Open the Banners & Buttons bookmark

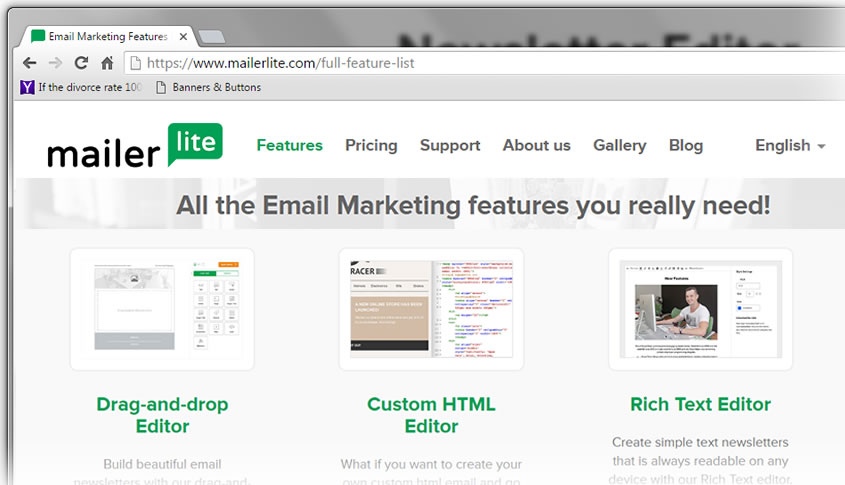coord(209,87)
